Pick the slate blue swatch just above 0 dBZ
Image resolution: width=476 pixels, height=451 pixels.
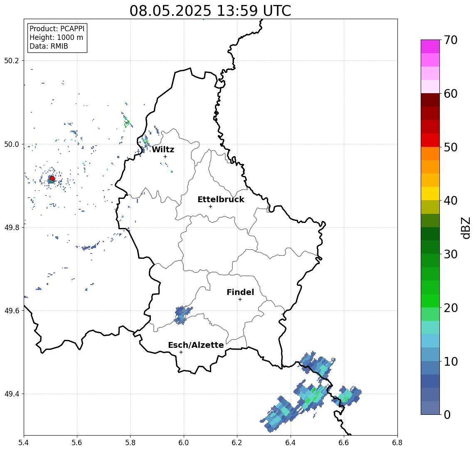click(430, 408)
